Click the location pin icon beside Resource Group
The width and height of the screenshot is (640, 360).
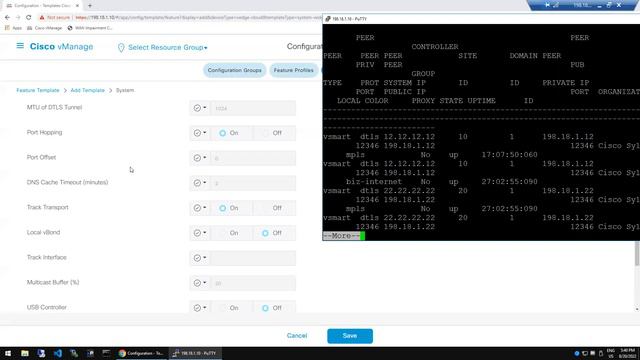click(x=121, y=48)
